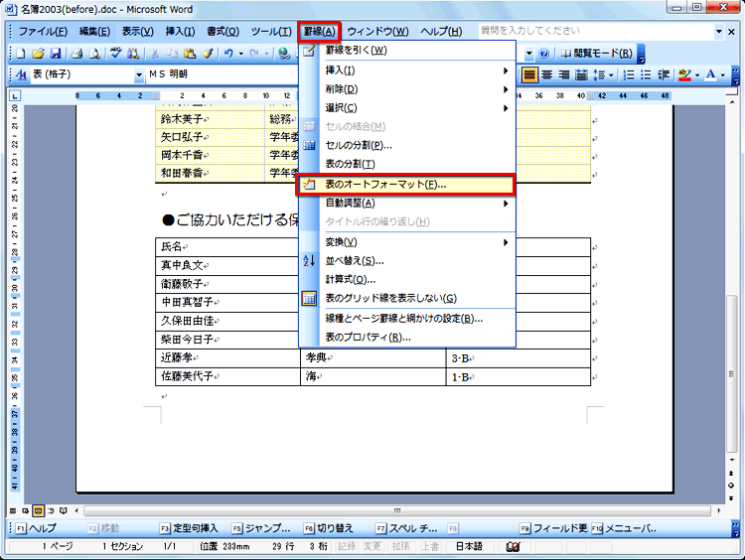Apply the highlighter pen color
This screenshot has height=560, width=745.
(x=684, y=75)
